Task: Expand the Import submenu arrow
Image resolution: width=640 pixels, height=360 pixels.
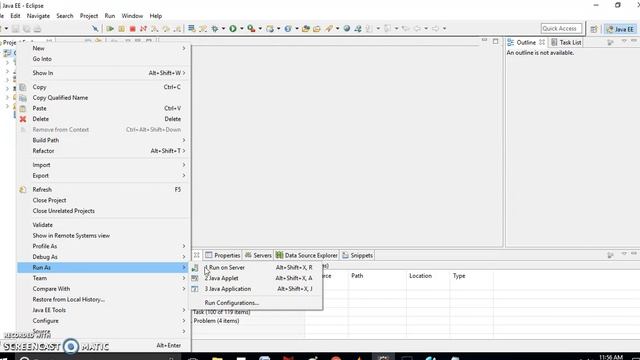Action: click(x=184, y=165)
